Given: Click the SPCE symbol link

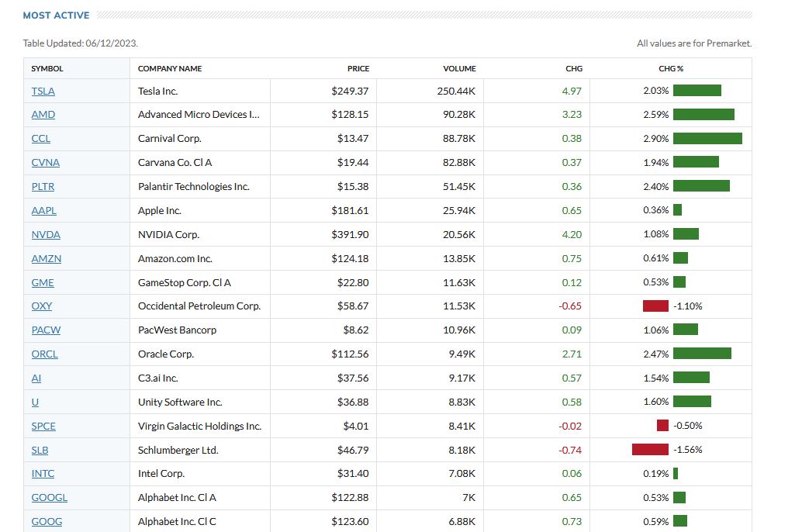Looking at the screenshot, I should pos(43,426).
